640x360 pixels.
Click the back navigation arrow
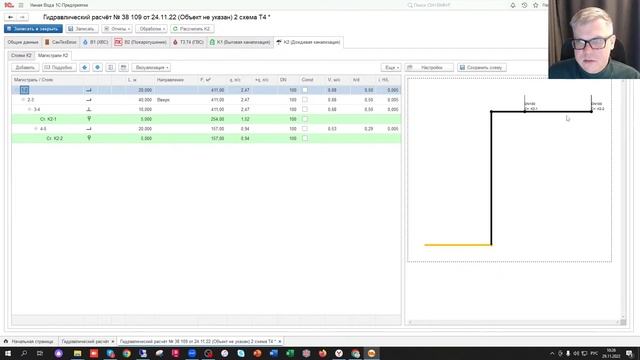click(x=11, y=17)
